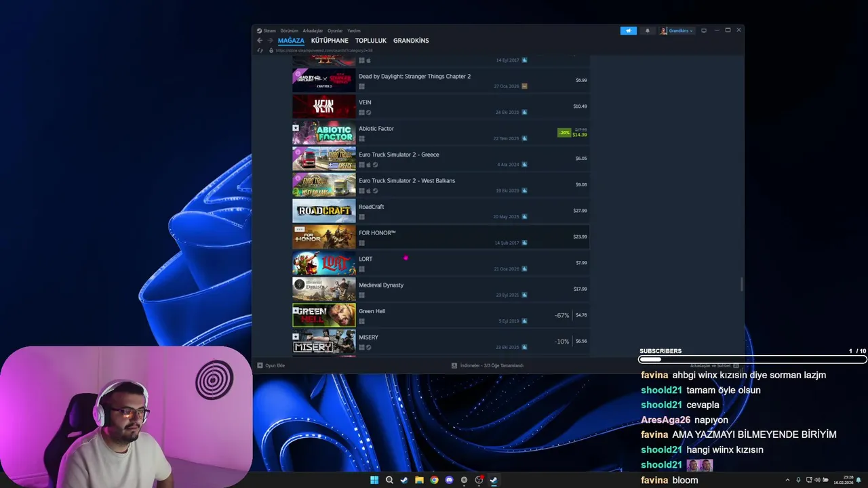This screenshot has height=488, width=868.
Task: Go forward with the Steam forward arrow
Action: [x=270, y=41]
